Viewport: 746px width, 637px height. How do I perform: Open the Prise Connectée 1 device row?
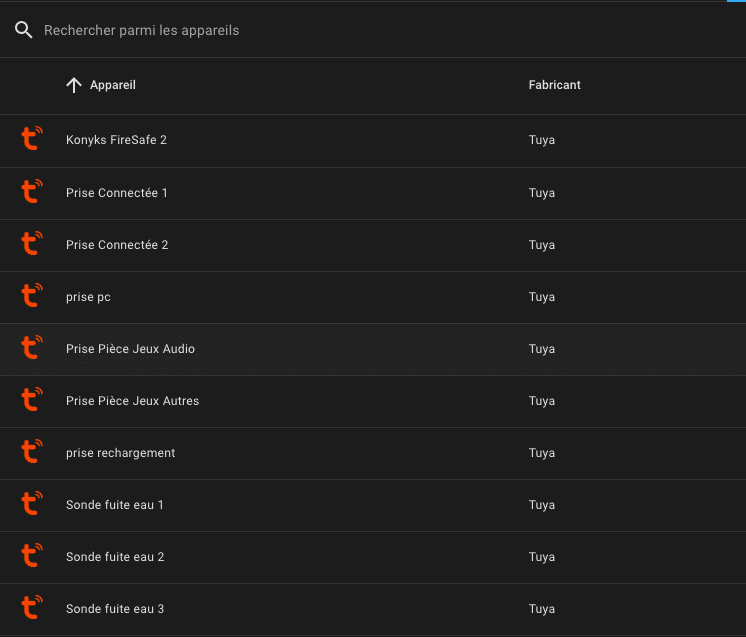(x=117, y=192)
